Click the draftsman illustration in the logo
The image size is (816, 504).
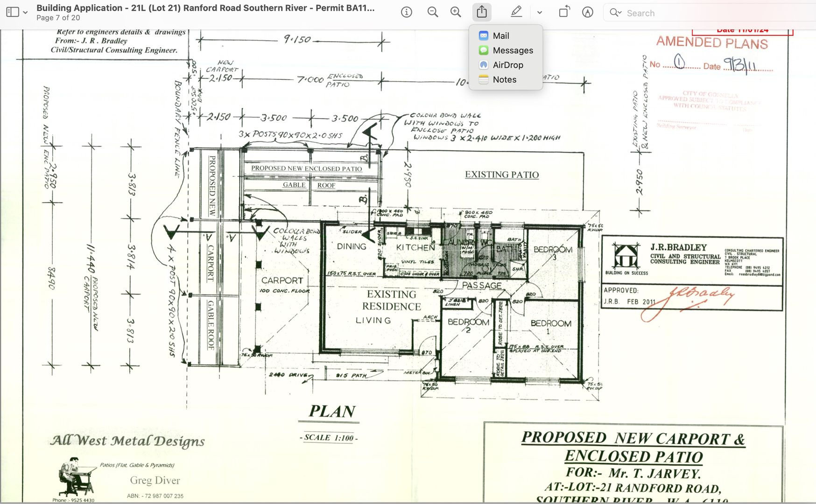coord(76,477)
